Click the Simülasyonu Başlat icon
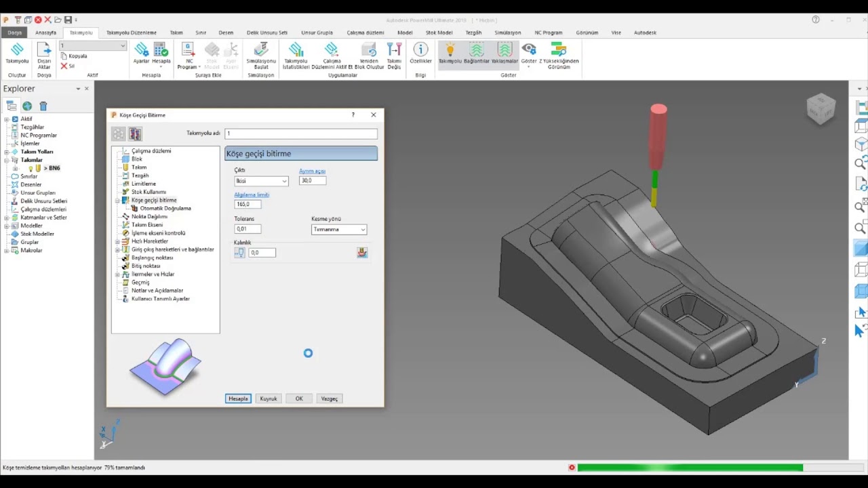 [261, 56]
